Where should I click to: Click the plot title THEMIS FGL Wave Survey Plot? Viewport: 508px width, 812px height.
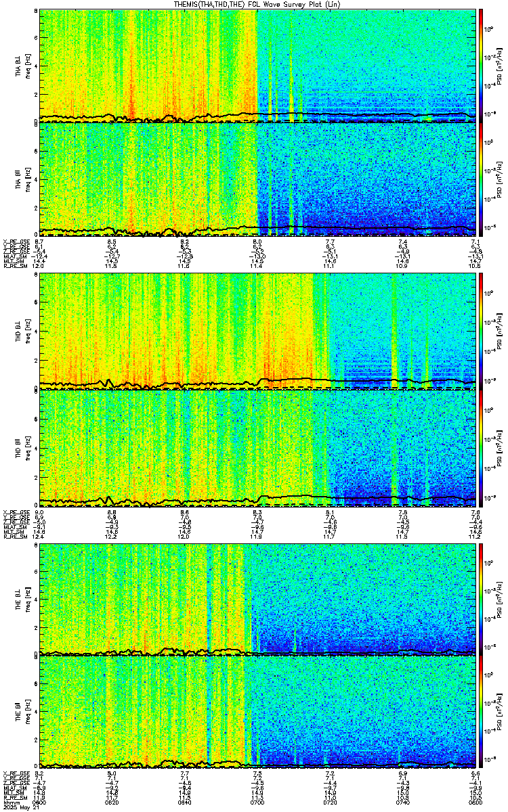(x=257, y=4)
